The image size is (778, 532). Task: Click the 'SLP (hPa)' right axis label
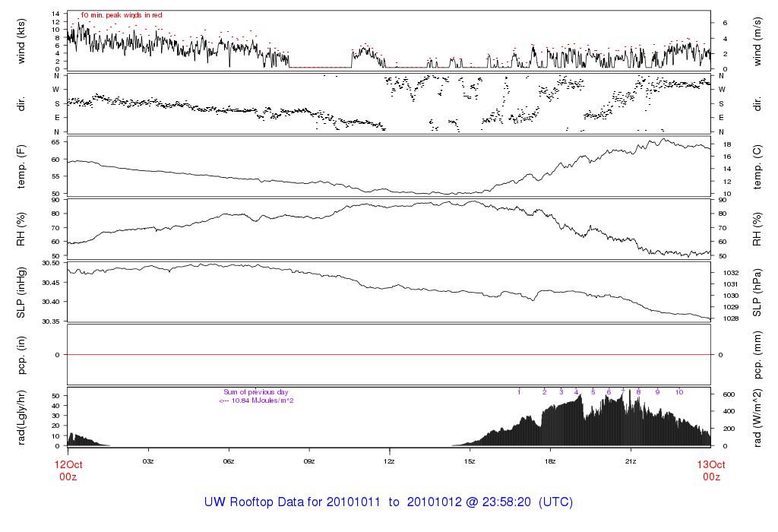coord(757,291)
